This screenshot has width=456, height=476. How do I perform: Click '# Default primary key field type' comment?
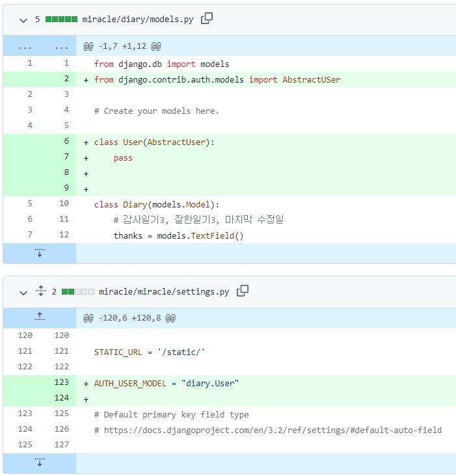[x=171, y=415]
